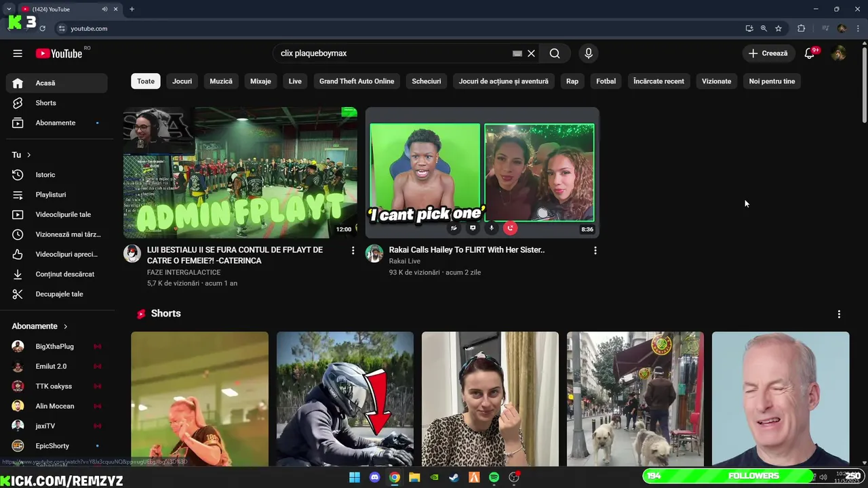Open the Rakai Live channel avatar
The height and width of the screenshot is (488, 868).
[374, 254]
